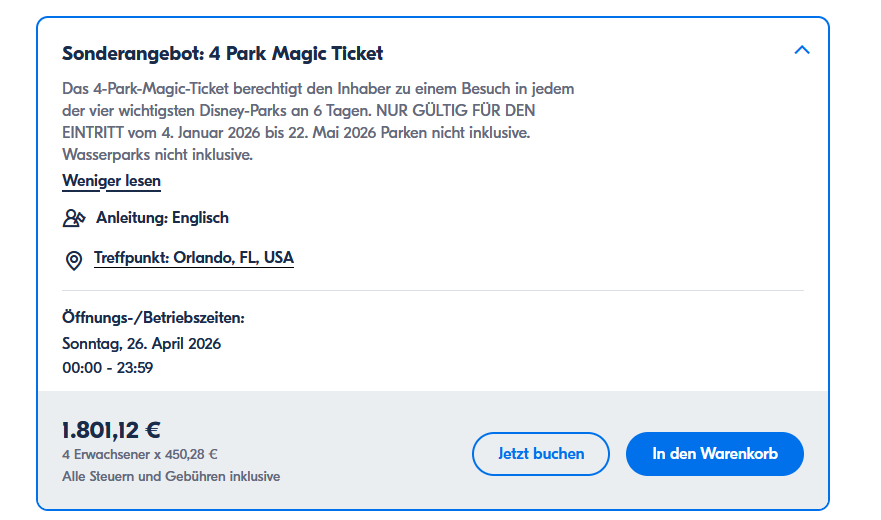Image resolution: width=881 pixels, height=520 pixels.
Task: Click the "Weniger lesen" link
Action: point(111,181)
